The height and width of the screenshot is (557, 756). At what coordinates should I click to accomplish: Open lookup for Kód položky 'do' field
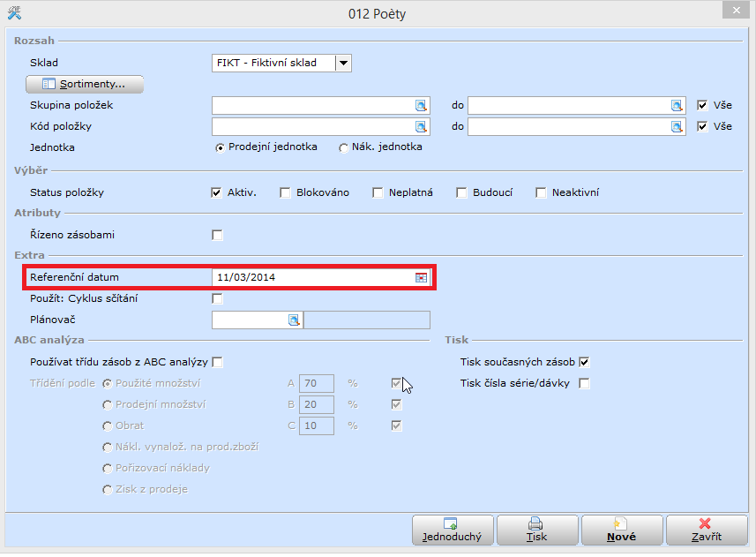pos(677,126)
